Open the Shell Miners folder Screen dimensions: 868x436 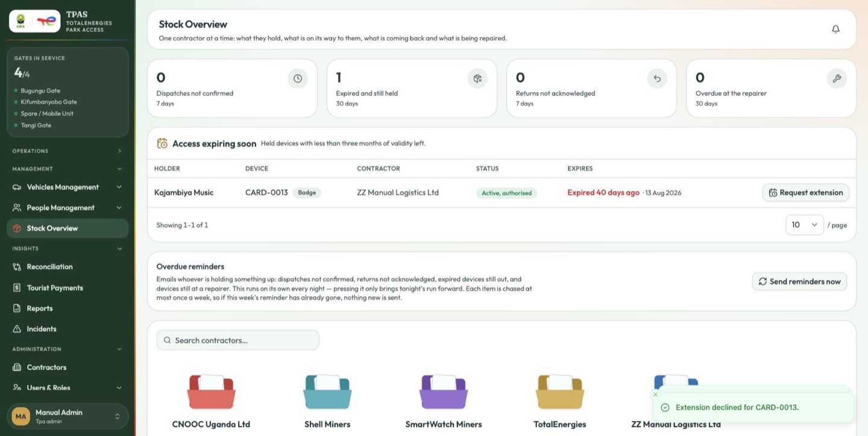point(327,401)
